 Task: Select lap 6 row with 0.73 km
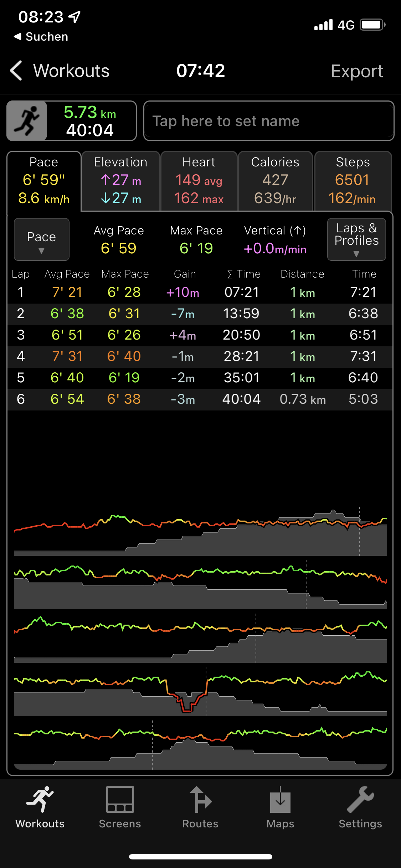point(200,399)
